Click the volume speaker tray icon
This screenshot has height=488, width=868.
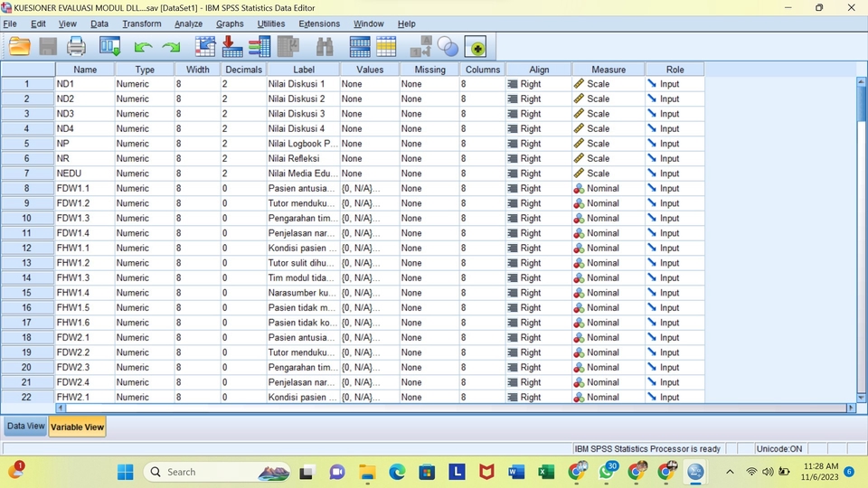click(x=768, y=472)
